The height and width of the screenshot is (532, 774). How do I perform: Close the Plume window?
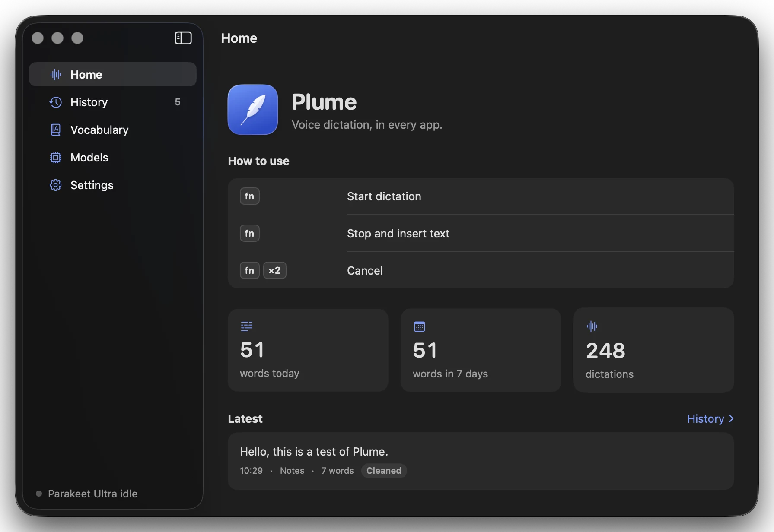tap(38, 38)
